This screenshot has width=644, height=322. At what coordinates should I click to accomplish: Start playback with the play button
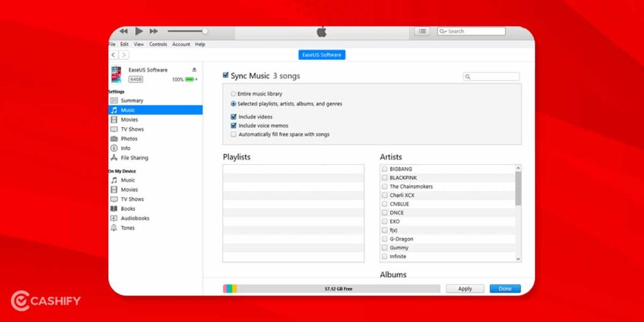coord(139,31)
